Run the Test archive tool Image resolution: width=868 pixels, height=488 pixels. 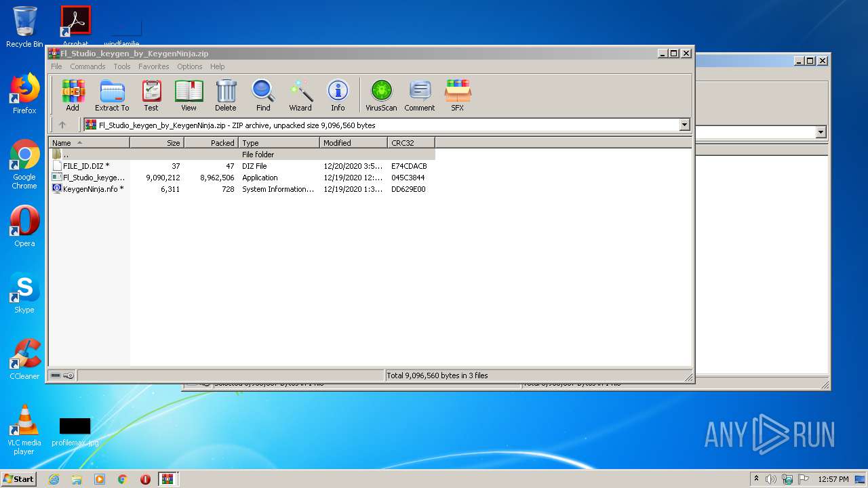tap(151, 96)
